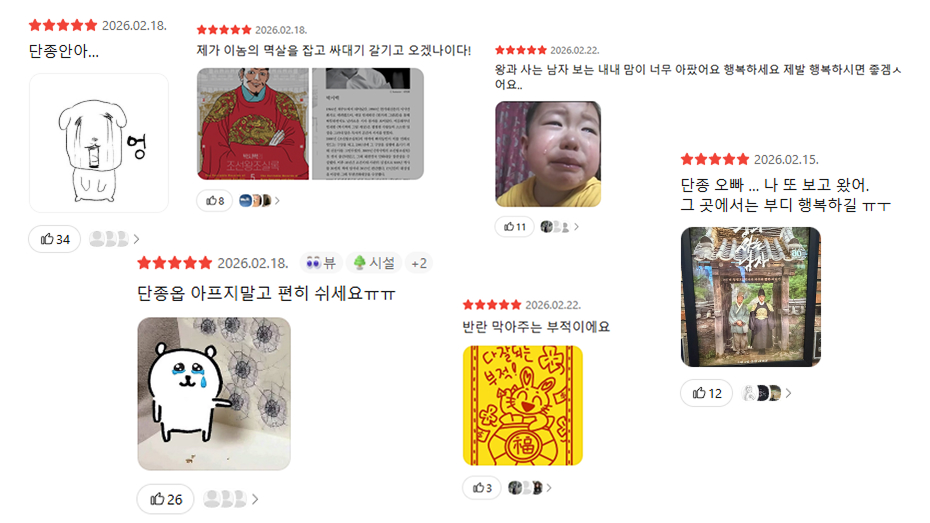Expand likers list next to 11 likes
The image size is (930, 523).
(559, 227)
